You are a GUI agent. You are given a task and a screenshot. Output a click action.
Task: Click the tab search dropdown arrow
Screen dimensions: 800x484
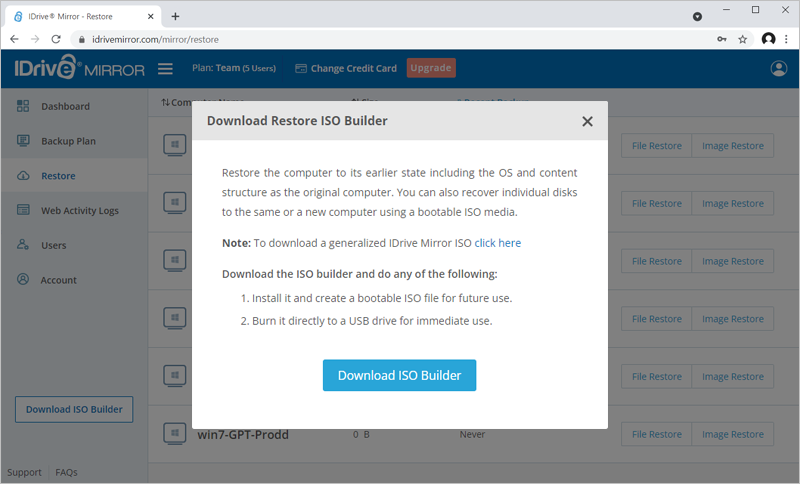pyautogui.click(x=697, y=17)
